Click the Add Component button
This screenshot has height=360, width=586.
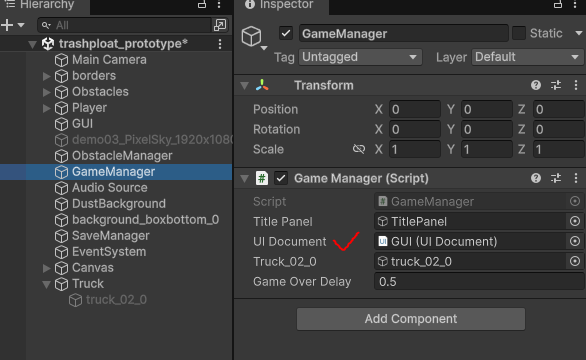click(x=411, y=319)
